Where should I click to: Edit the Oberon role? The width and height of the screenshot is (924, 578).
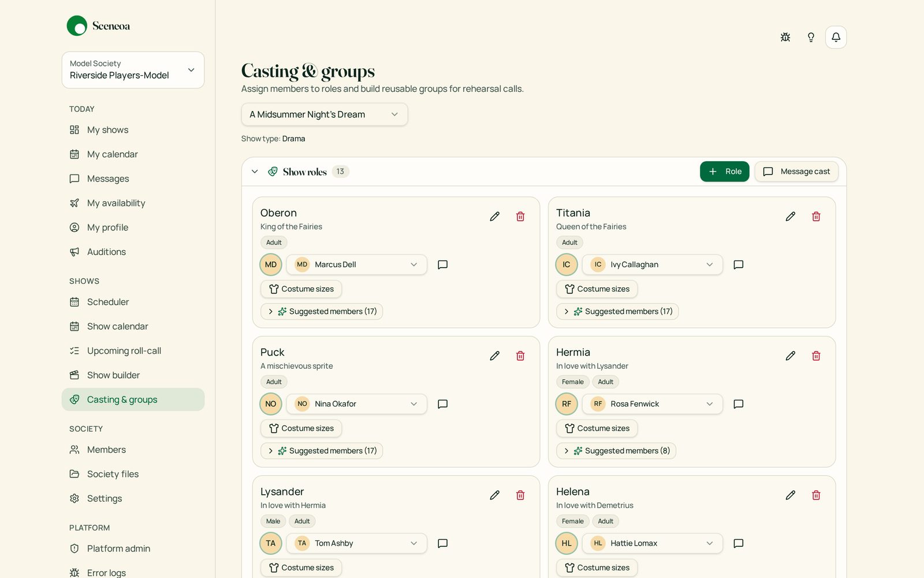tap(494, 216)
